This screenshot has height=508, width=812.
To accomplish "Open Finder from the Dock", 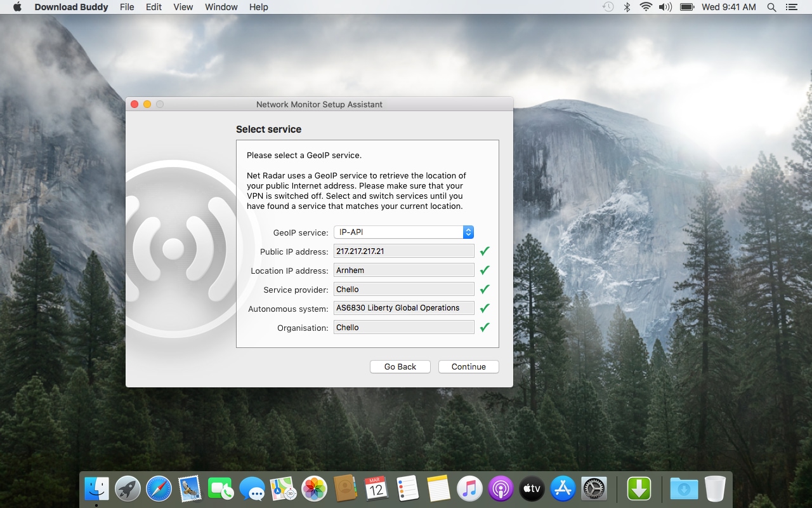I will click(97, 489).
